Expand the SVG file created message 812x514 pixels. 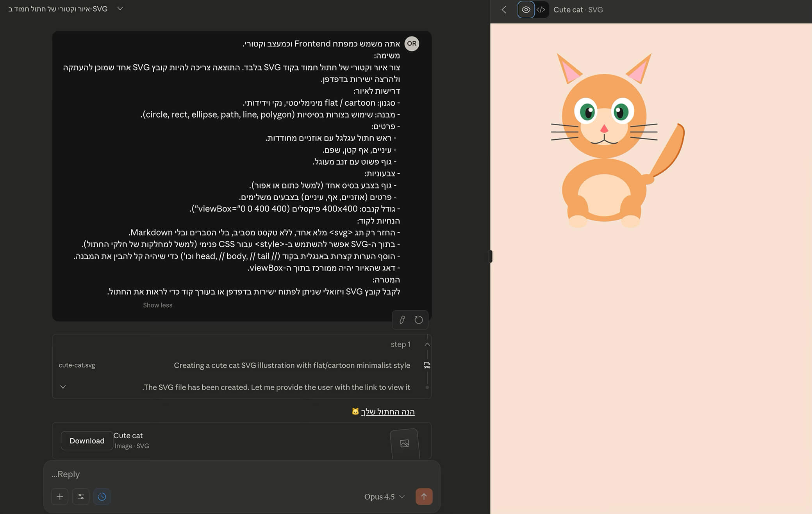click(x=63, y=387)
